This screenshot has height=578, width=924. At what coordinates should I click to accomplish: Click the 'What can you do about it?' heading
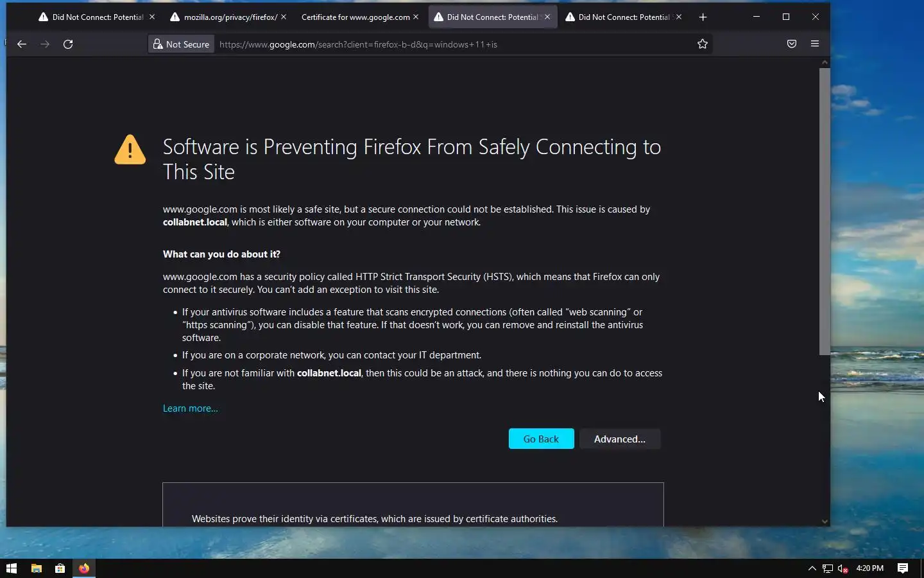[x=221, y=254]
